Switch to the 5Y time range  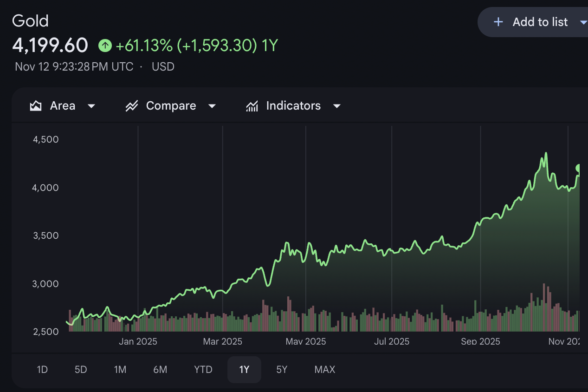pyautogui.click(x=282, y=370)
